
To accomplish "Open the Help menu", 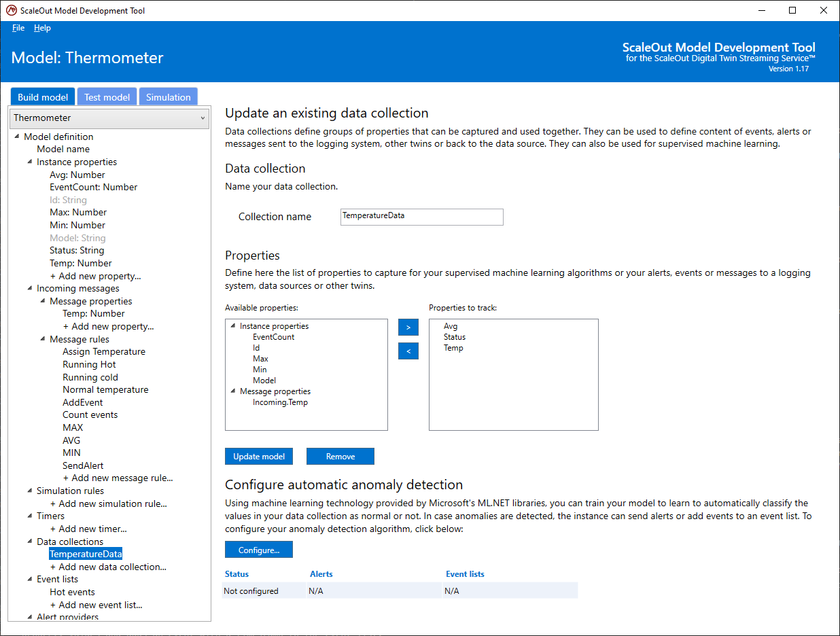I will coord(42,28).
